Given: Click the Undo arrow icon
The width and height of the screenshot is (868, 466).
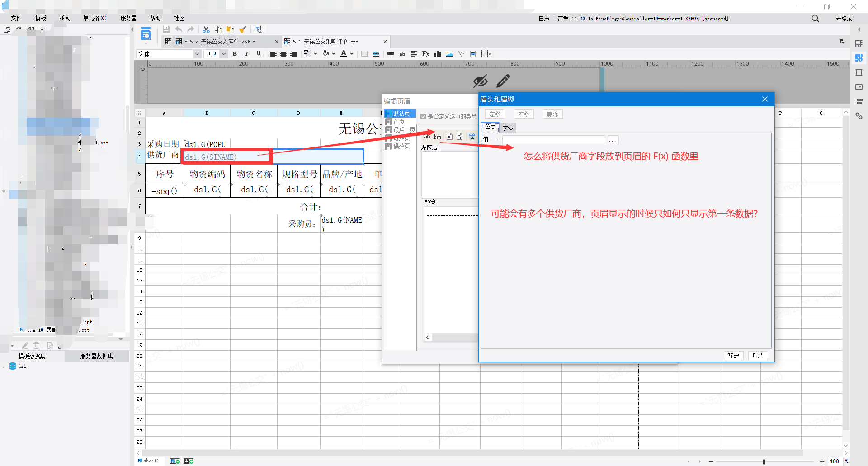Looking at the screenshot, I should tap(179, 29).
